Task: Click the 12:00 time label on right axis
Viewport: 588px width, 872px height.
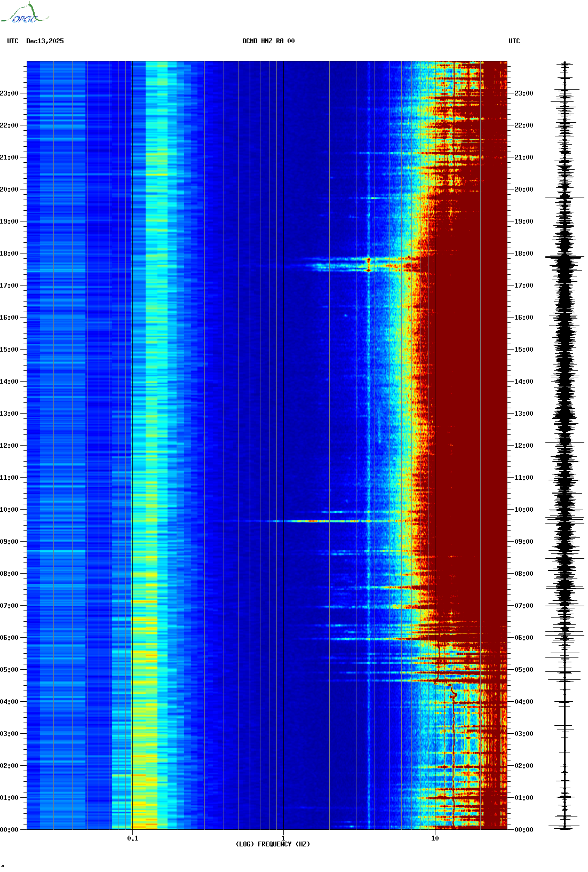Action: point(523,446)
